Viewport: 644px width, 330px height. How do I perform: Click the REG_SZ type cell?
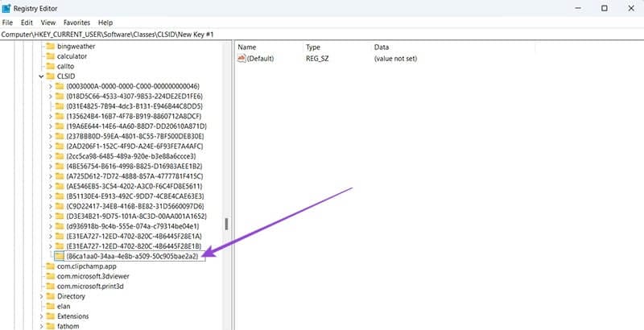point(317,59)
